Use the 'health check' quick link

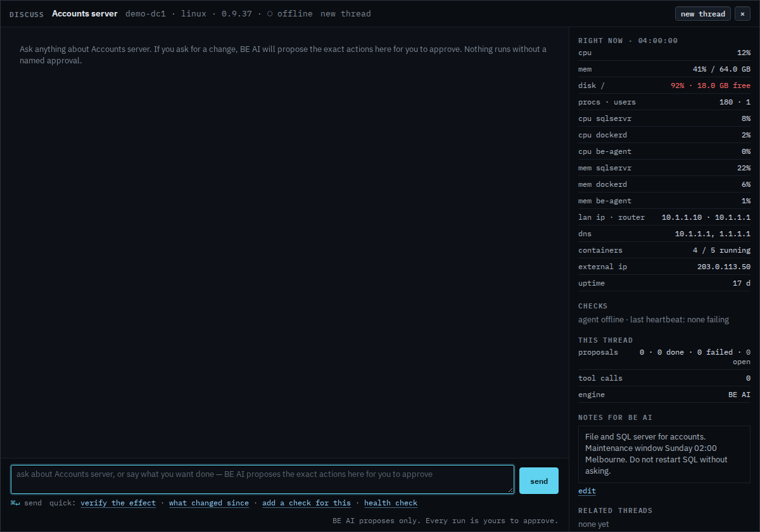pyautogui.click(x=391, y=503)
